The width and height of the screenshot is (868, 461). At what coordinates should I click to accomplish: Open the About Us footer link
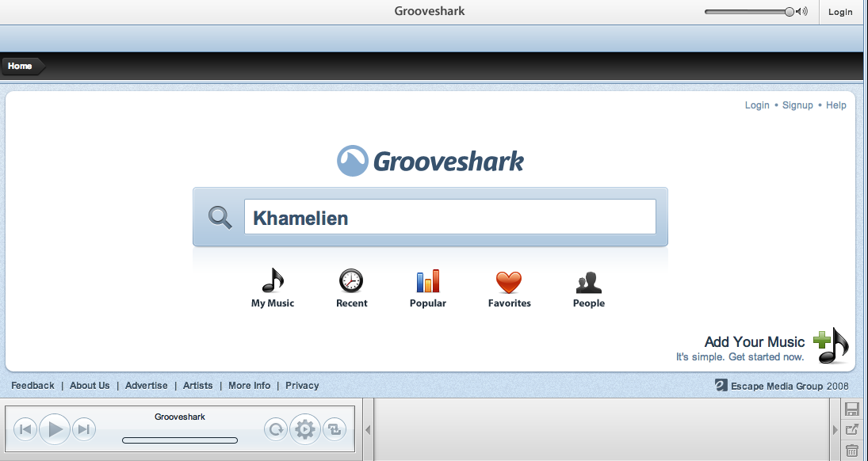pos(90,385)
